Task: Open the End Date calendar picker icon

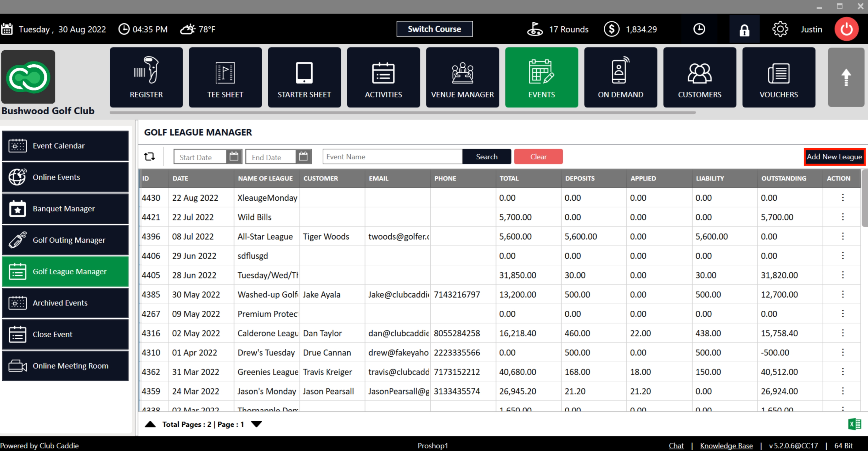Action: (303, 157)
